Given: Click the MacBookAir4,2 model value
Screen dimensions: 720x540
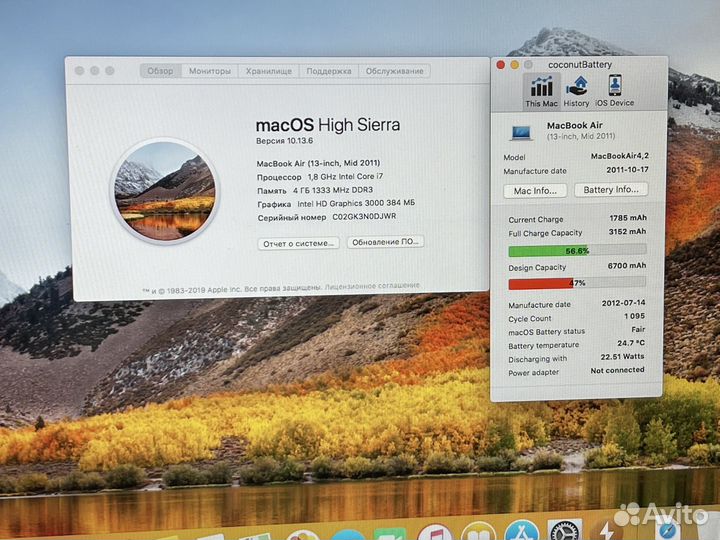Looking at the screenshot, I should pos(619,156).
